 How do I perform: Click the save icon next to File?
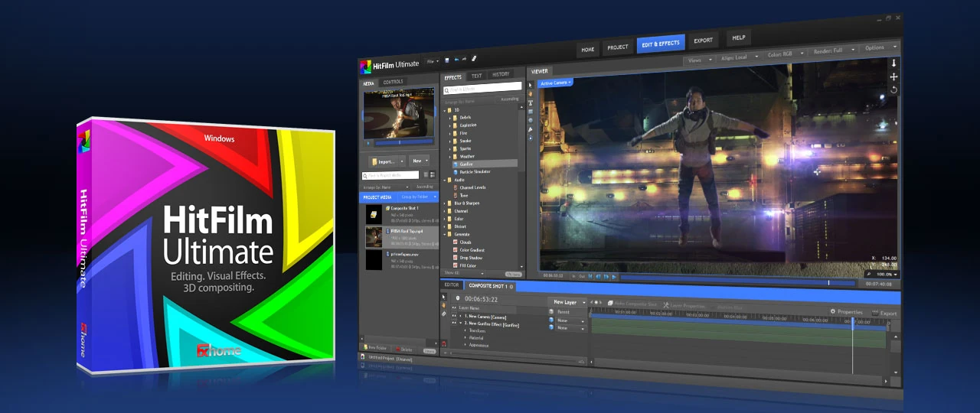point(447,60)
